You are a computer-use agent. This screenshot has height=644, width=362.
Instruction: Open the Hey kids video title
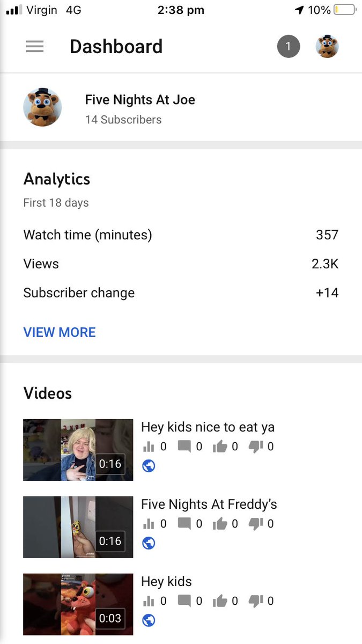(166, 582)
